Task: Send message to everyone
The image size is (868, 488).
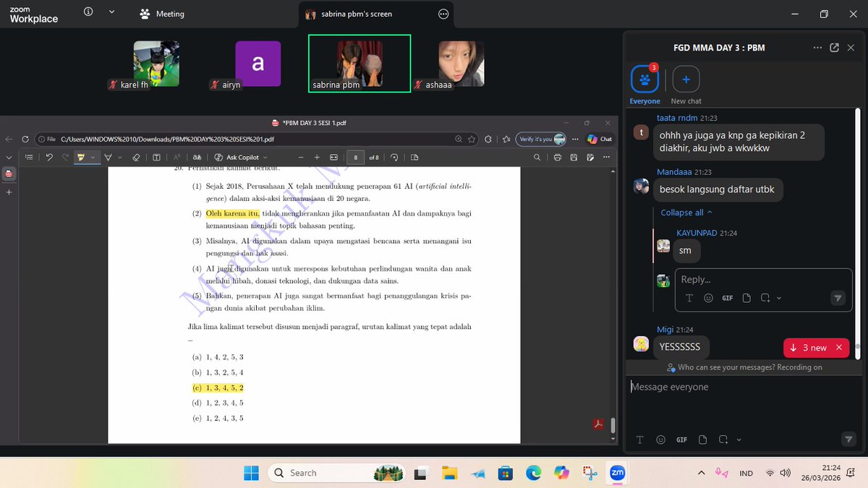Action: click(x=849, y=440)
